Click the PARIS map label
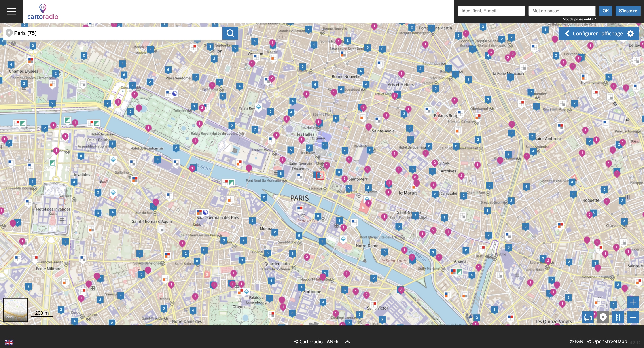 [x=299, y=198]
